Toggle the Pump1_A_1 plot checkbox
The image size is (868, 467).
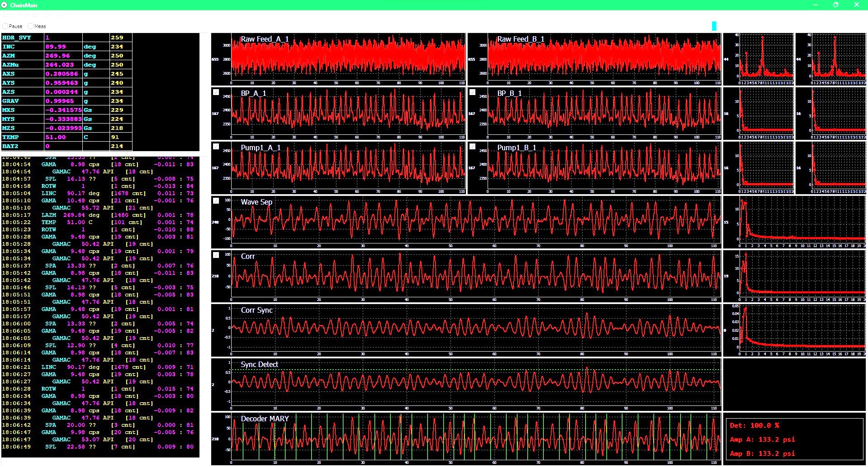216,147
